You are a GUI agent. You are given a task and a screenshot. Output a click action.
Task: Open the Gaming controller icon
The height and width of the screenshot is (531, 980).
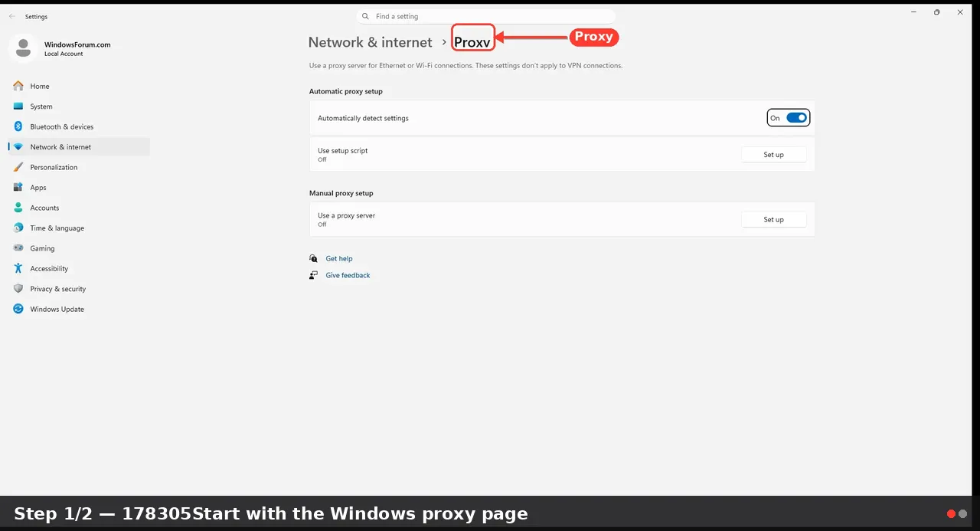coord(18,248)
